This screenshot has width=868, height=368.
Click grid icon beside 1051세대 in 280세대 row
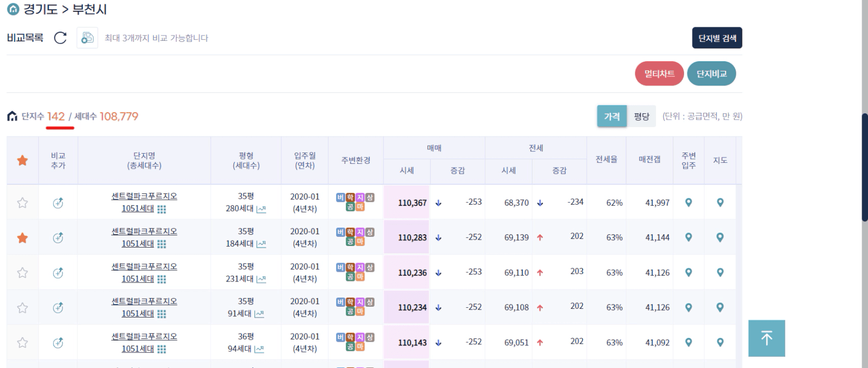(161, 209)
